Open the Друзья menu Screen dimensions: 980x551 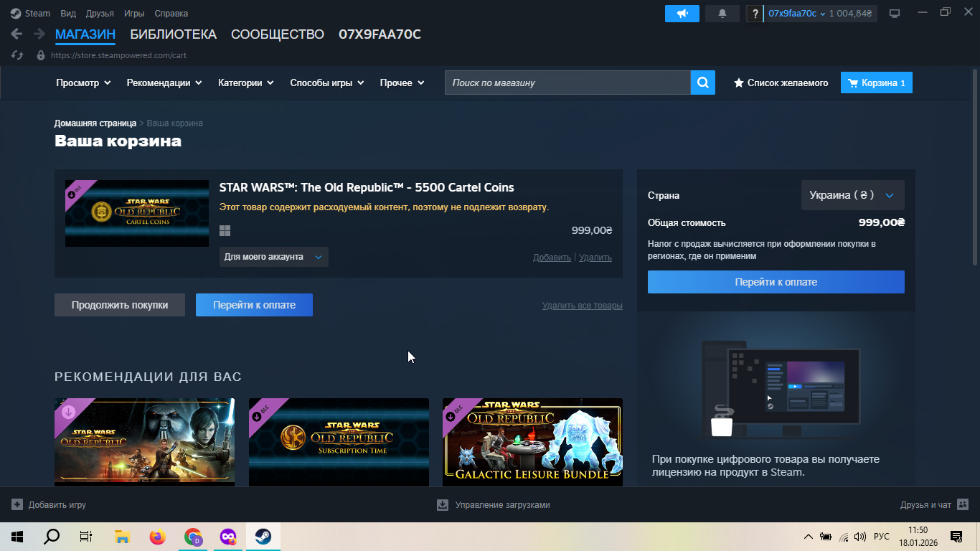(x=100, y=14)
